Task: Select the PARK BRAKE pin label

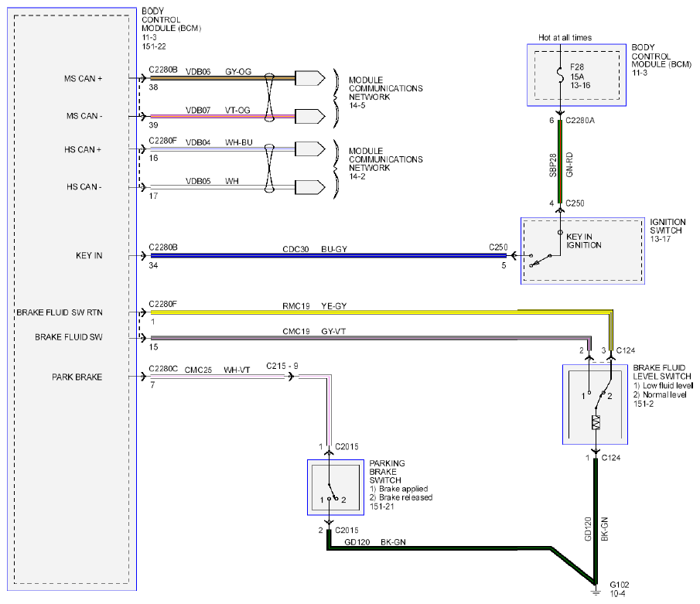Action: (x=77, y=377)
